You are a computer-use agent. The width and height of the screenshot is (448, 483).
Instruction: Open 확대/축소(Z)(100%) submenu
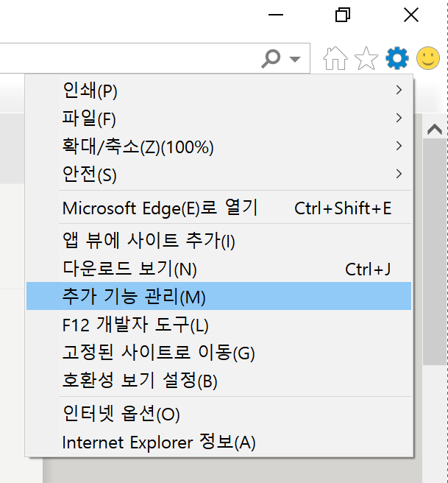pyautogui.click(x=218, y=146)
